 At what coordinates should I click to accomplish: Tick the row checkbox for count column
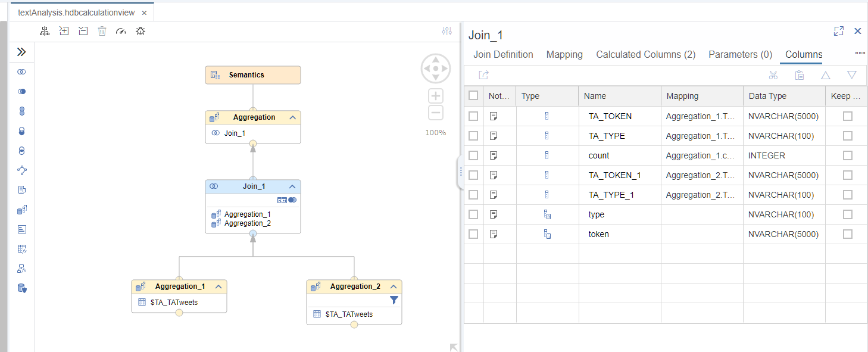point(473,155)
